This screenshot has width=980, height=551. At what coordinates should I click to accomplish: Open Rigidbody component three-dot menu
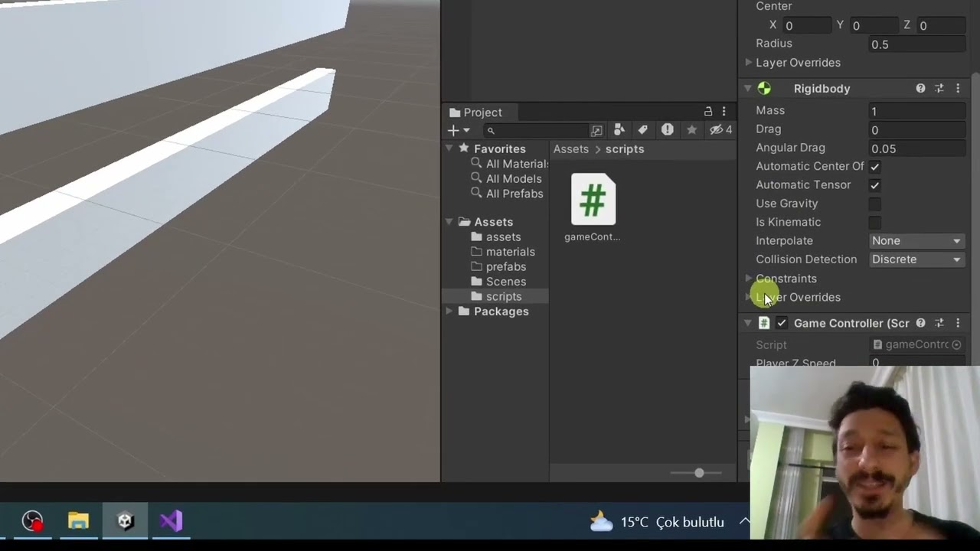(x=957, y=89)
